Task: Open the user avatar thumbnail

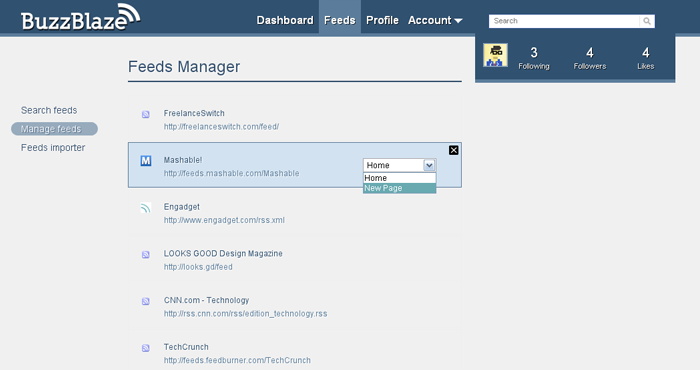Action: (495, 55)
